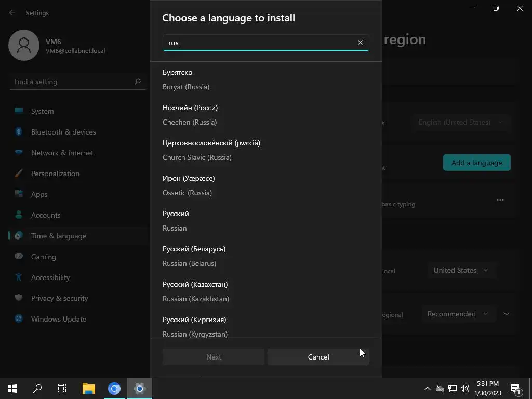This screenshot has width=532, height=399.
Task: Click the Gaming controller icon
Action: click(x=19, y=256)
